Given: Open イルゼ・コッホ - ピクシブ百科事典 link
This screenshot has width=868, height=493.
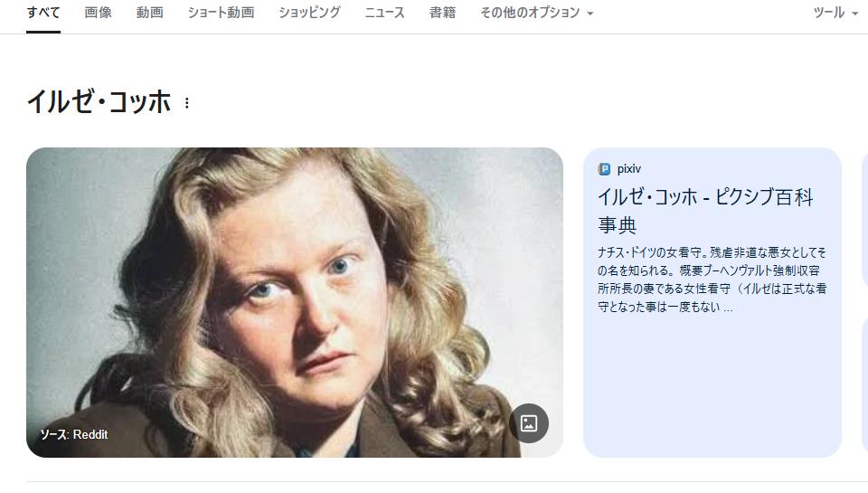Looking at the screenshot, I should point(706,211).
